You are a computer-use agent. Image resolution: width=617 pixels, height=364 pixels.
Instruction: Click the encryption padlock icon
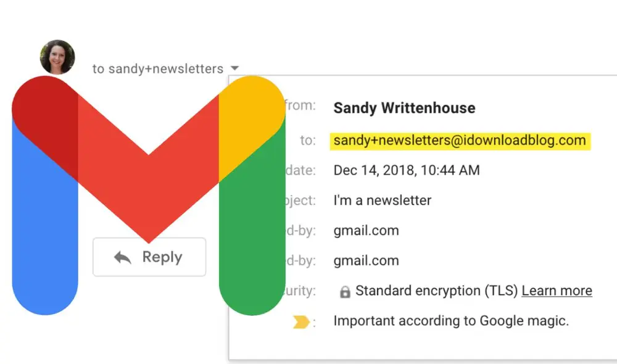(345, 292)
